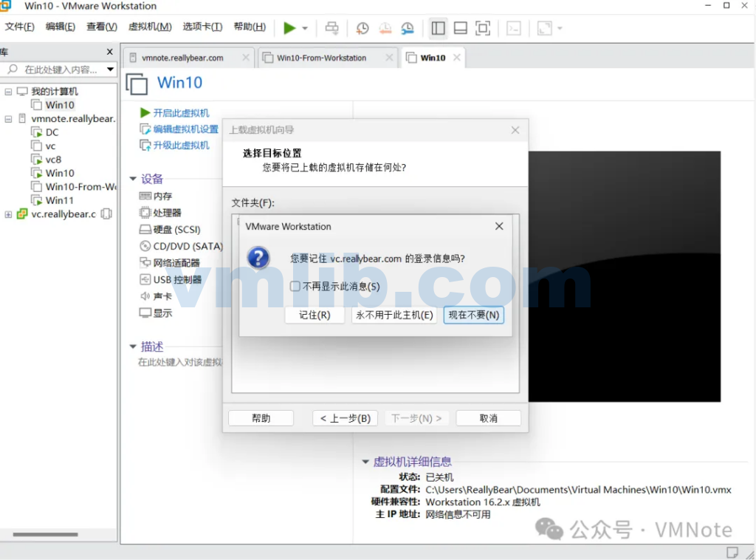This screenshot has width=756, height=560.
Task: Click the library horizontal scrollbar
Action: coord(45,534)
